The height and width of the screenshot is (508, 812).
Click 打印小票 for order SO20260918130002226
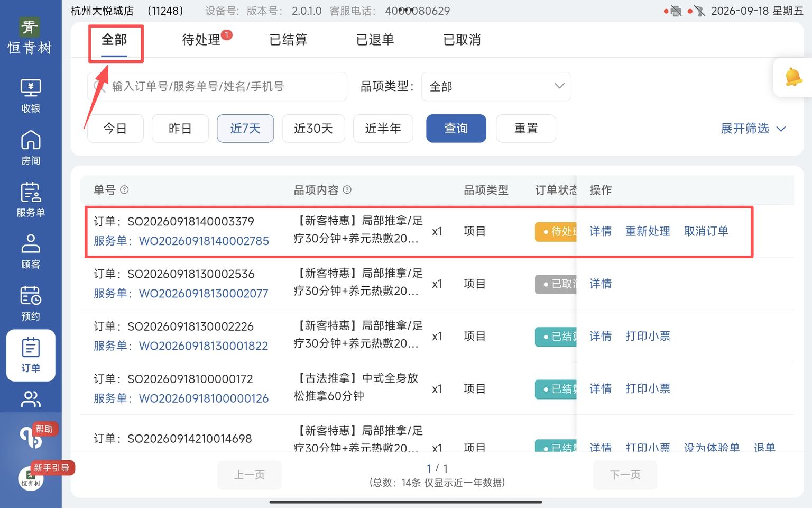648,336
